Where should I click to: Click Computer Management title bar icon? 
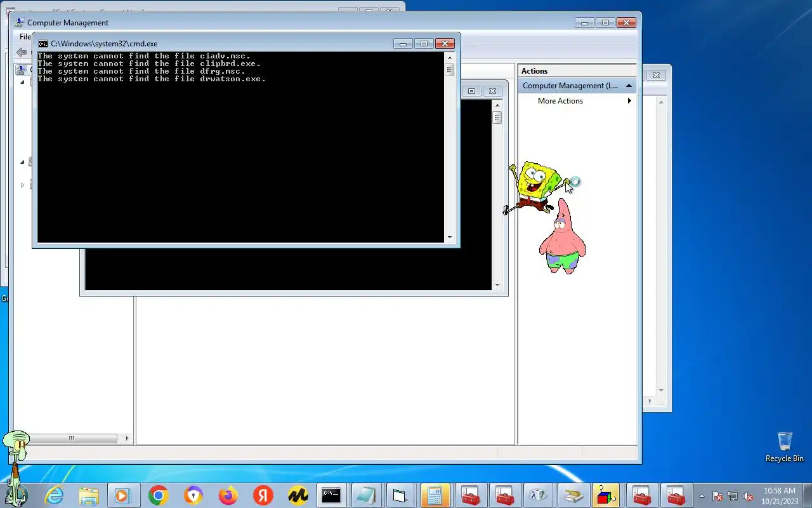[20, 22]
